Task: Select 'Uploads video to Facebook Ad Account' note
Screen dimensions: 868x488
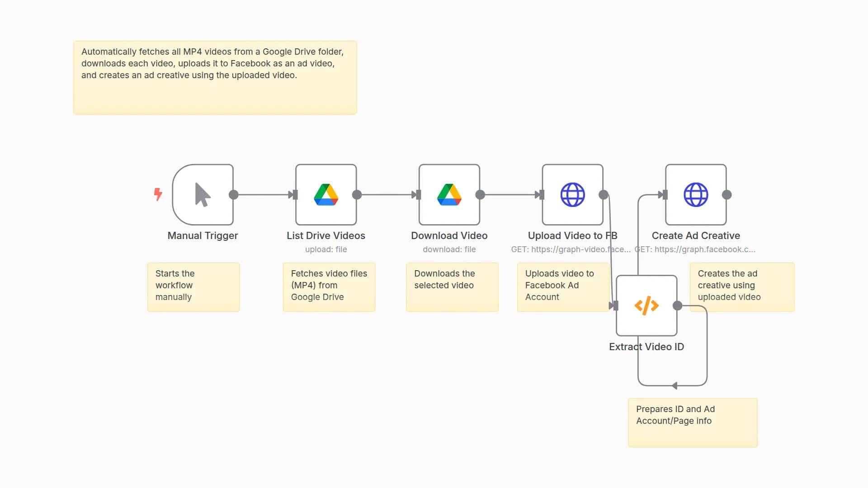Action: point(563,287)
